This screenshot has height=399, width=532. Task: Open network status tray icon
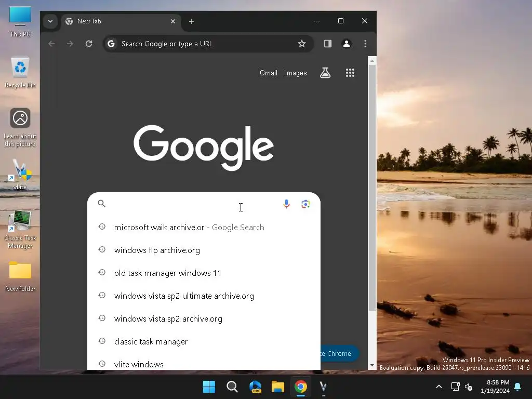[455, 387]
